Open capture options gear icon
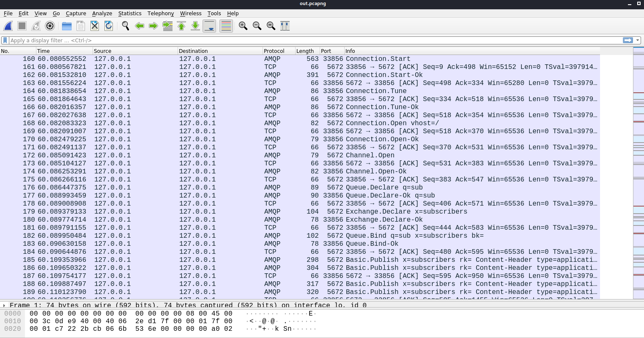The height and width of the screenshot is (338, 644). pos(50,26)
